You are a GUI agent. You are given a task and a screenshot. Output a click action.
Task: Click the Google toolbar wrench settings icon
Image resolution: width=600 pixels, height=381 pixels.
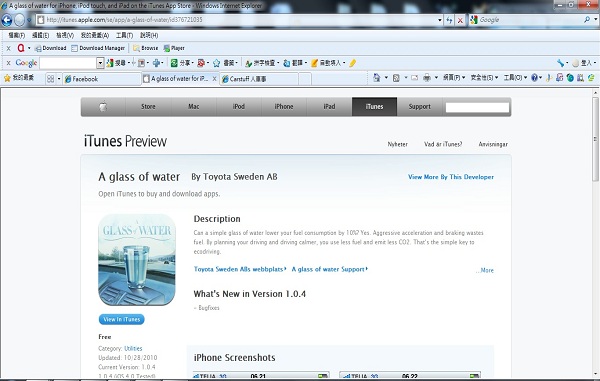coord(561,63)
